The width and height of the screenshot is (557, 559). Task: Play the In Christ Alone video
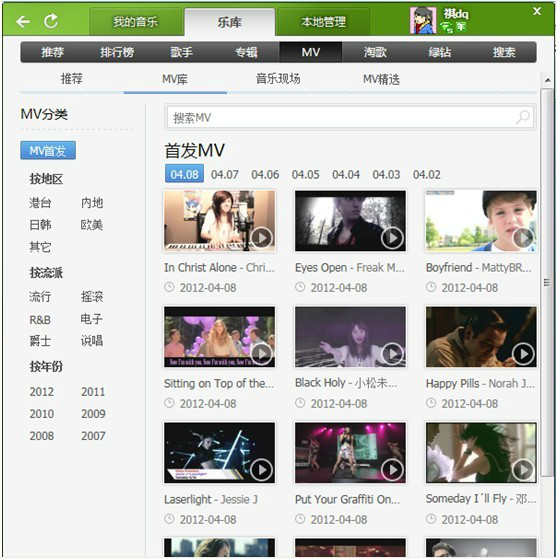(x=262, y=238)
